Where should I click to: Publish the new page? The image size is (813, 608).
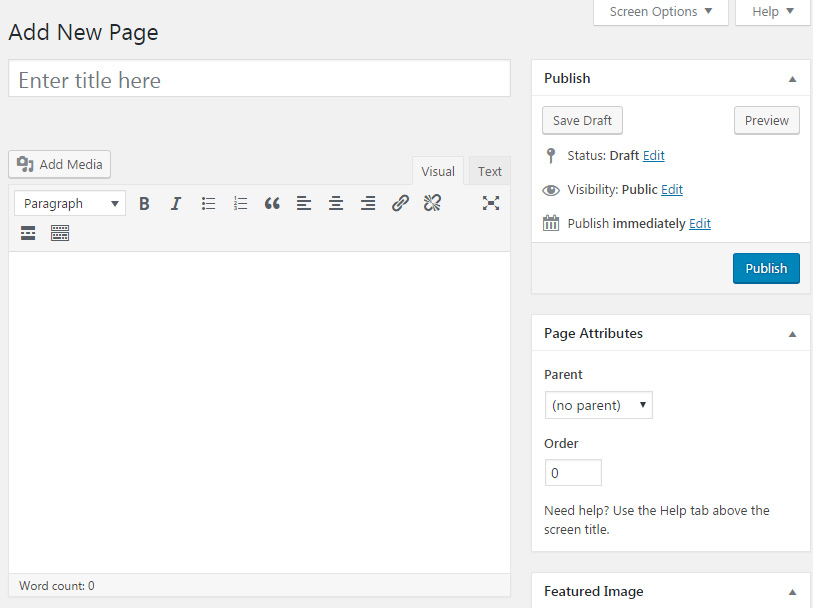766,268
